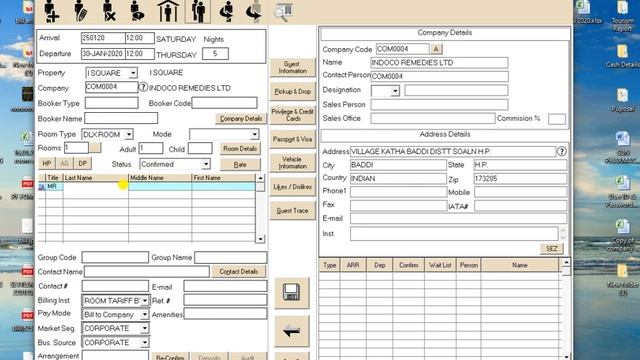
Task: Click the floppy disk save icon
Action: pyautogui.click(x=291, y=293)
